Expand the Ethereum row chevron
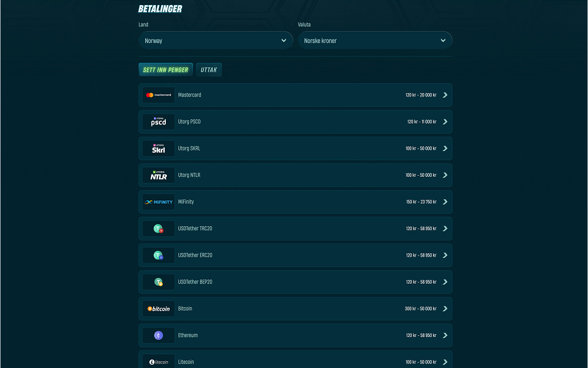 click(x=445, y=335)
